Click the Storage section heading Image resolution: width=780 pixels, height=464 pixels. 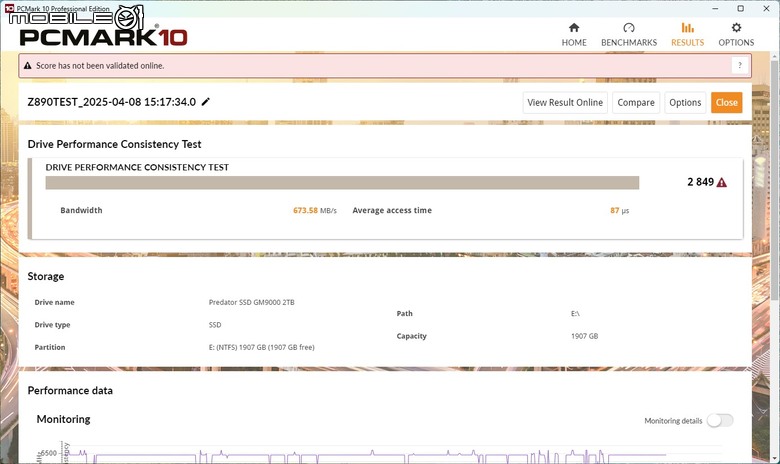click(x=46, y=277)
